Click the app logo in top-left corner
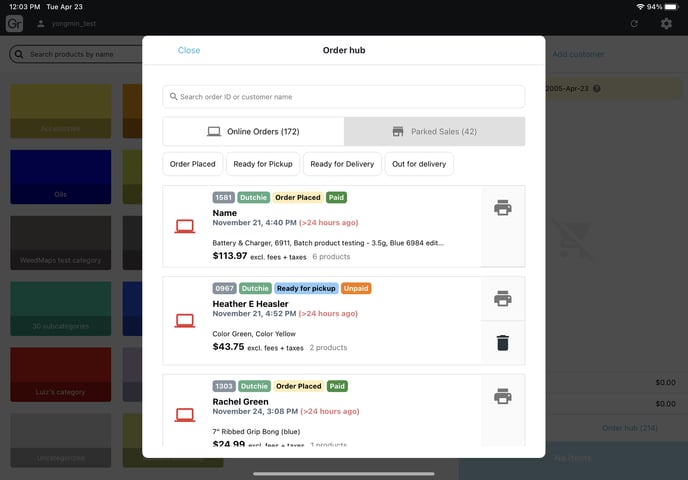688x480 pixels. (14, 23)
